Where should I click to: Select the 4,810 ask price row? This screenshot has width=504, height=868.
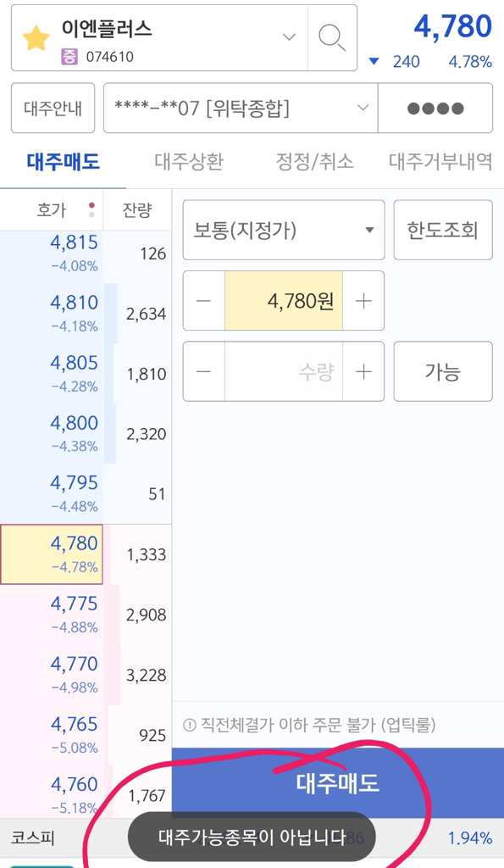tap(86, 314)
